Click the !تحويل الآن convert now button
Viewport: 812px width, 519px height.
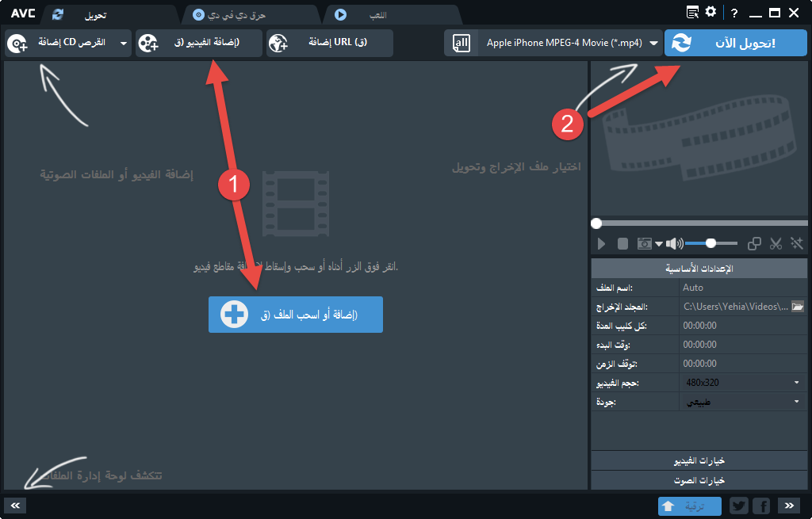[x=735, y=43]
